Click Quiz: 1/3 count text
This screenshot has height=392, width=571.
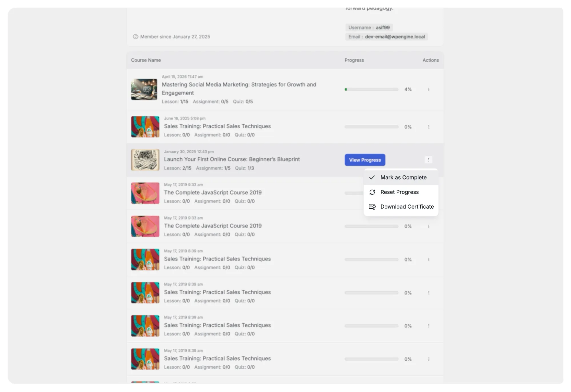(x=244, y=168)
